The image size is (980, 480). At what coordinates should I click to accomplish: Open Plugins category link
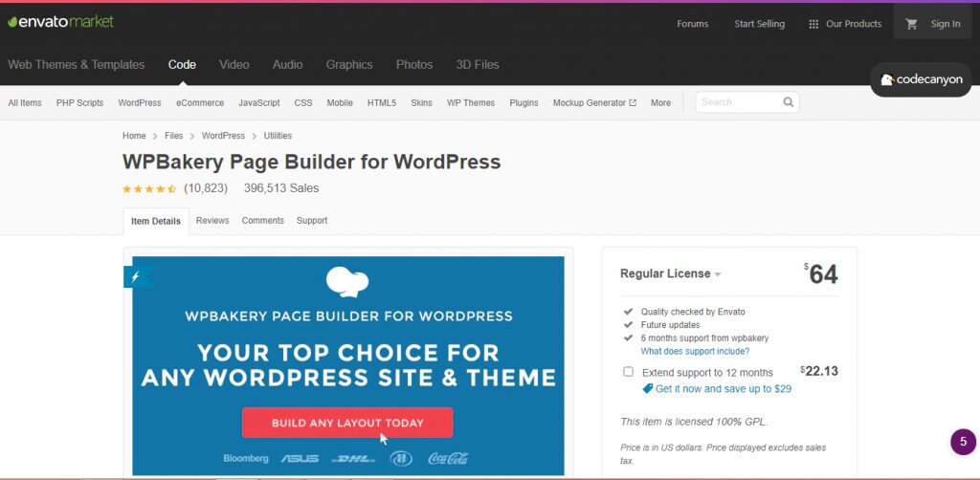pos(523,103)
